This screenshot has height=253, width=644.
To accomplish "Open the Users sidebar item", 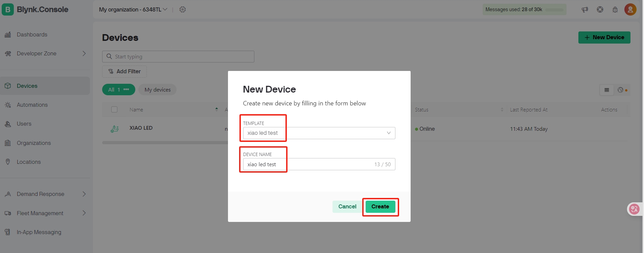I will 24,124.
